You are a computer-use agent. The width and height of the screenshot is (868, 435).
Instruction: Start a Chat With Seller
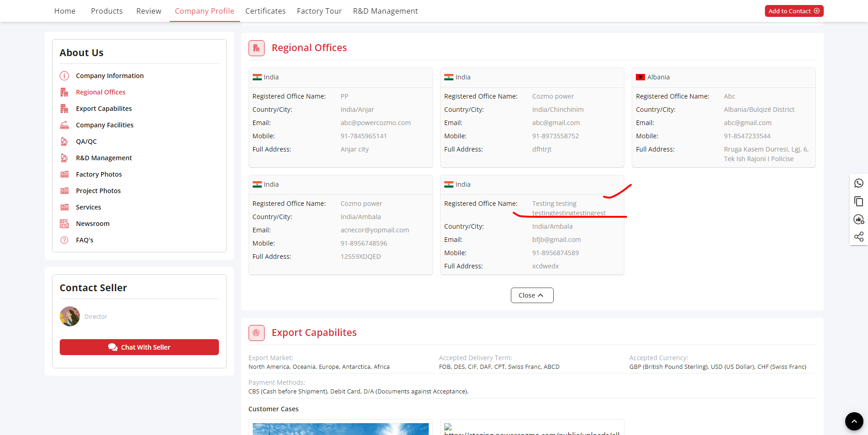(x=139, y=347)
